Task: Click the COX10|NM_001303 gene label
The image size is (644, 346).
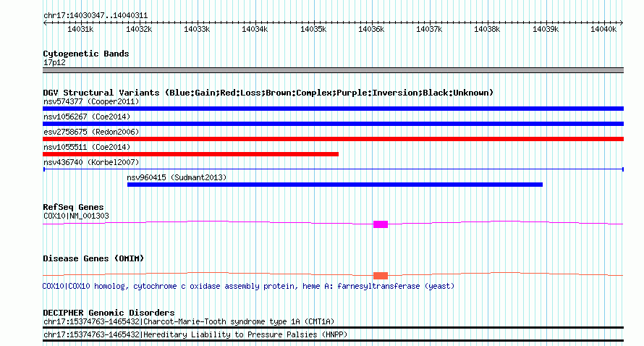Action: pyautogui.click(x=77, y=216)
